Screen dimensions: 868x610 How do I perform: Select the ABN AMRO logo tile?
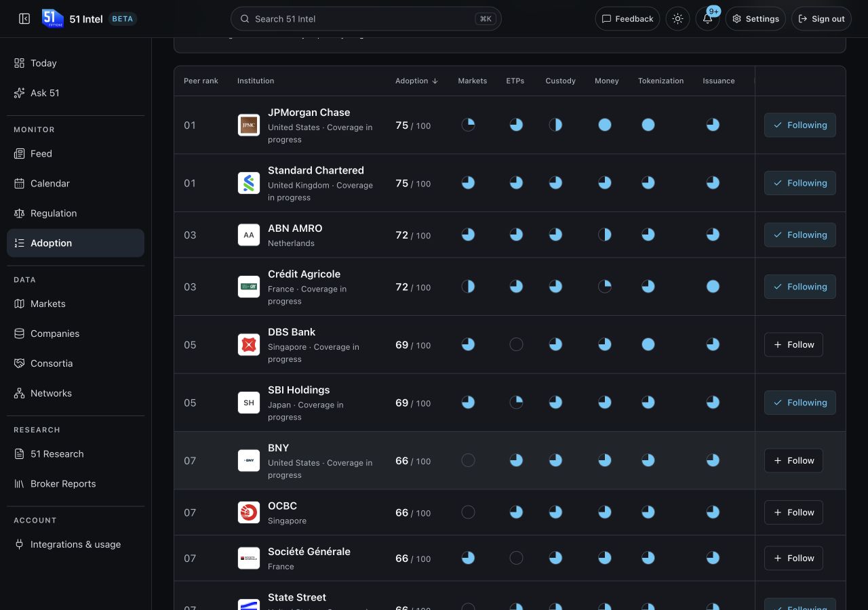(249, 235)
